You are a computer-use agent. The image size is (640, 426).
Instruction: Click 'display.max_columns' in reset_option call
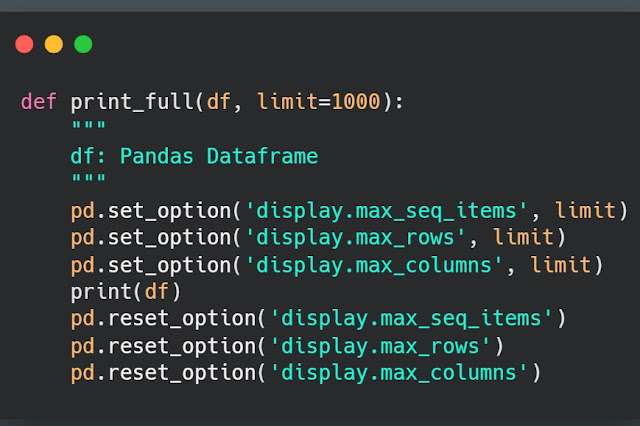pos(398,373)
